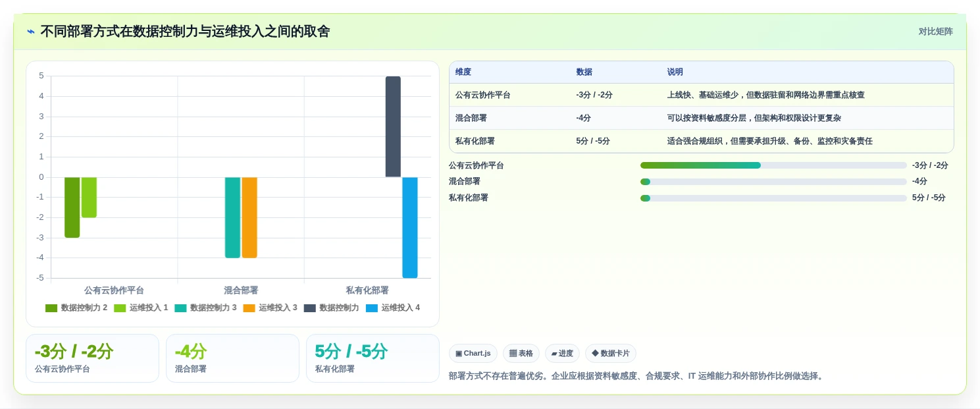Screen dimensions: 980x409
Task: Click the 说明 column header
Action: pos(675,72)
